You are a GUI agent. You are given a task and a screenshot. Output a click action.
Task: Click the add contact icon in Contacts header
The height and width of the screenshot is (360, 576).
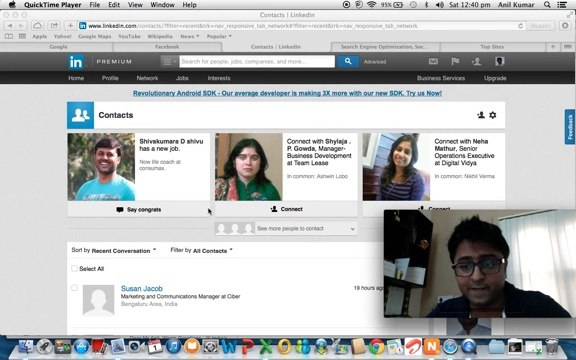[481, 115]
